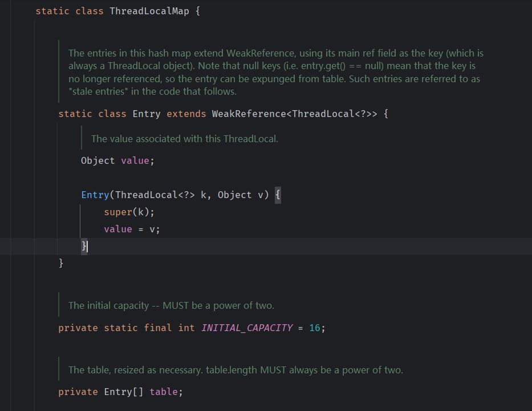Click 'Object' type before 'value;'
This screenshot has width=532, height=411.
(98, 160)
